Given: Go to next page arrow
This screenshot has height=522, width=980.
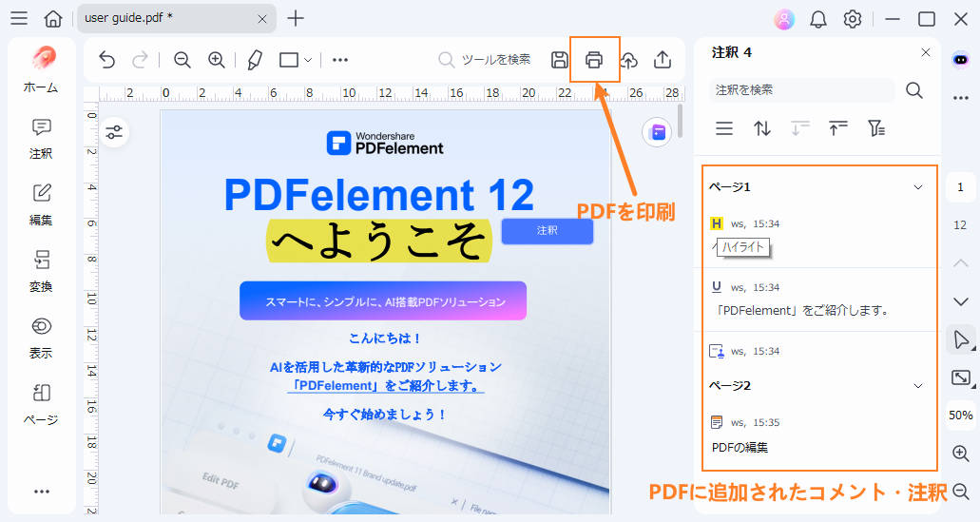Looking at the screenshot, I should 961,302.
